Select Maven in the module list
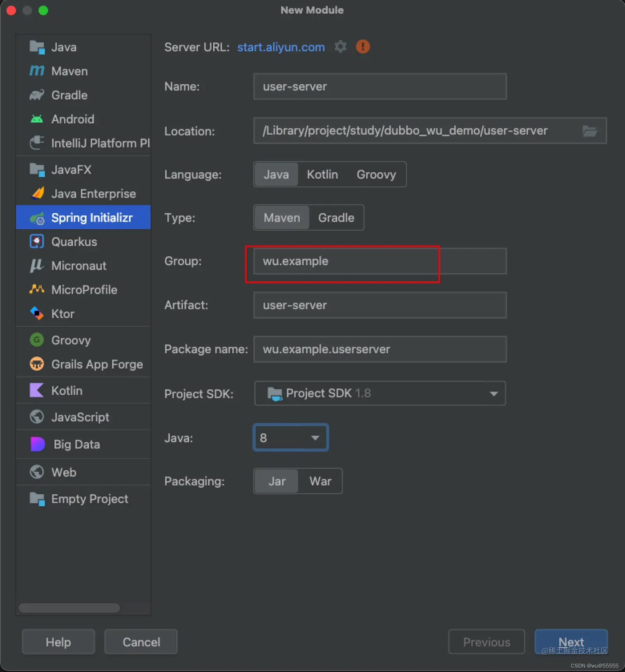The height and width of the screenshot is (672, 625). (x=83, y=71)
